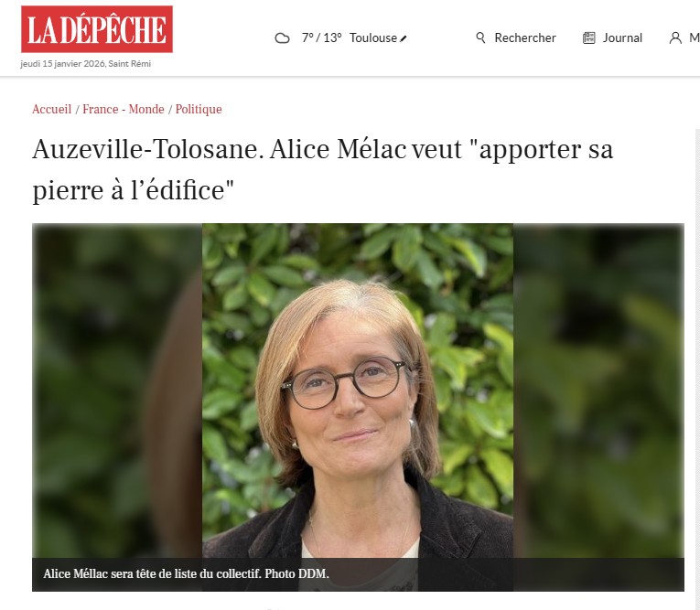Click the 7° / 13° temperature reading
This screenshot has height=610, width=700.
click(x=321, y=37)
